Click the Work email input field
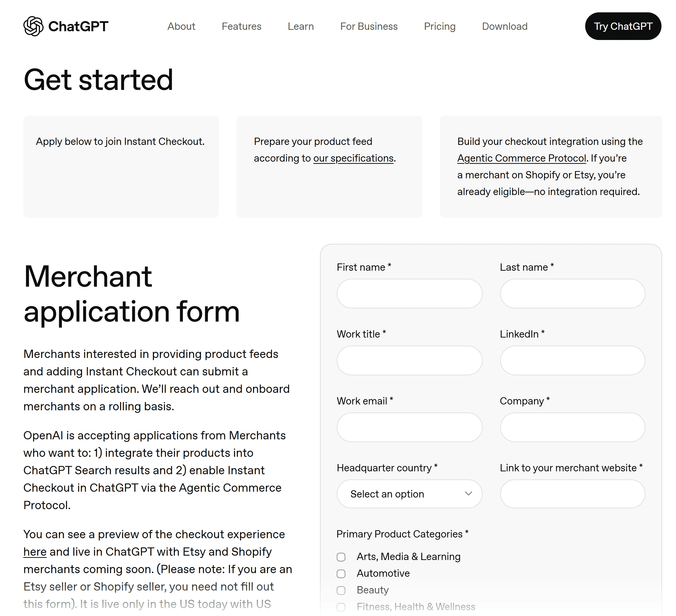 click(409, 427)
